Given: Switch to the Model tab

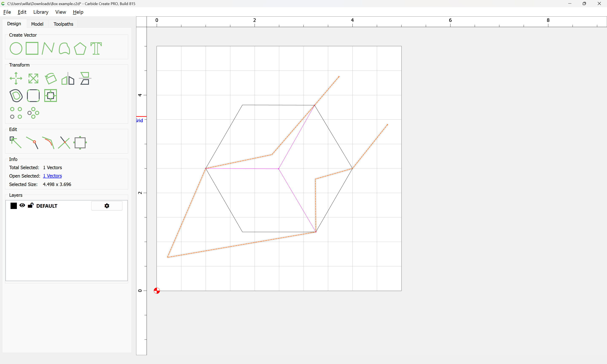Looking at the screenshot, I should click(x=37, y=24).
